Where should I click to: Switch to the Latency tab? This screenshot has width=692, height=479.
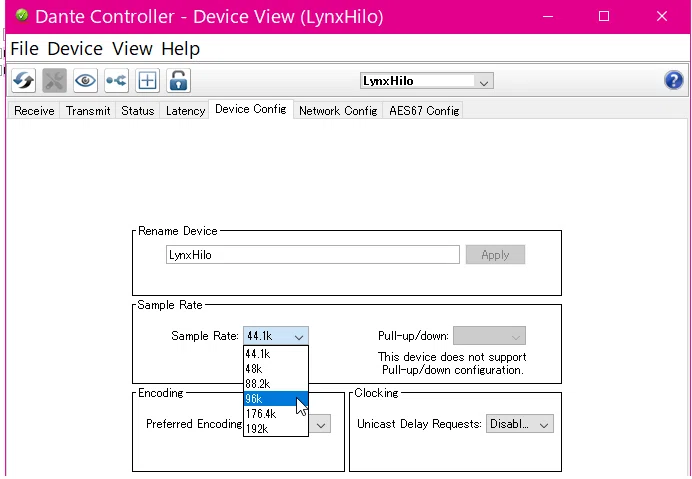pyautogui.click(x=185, y=110)
